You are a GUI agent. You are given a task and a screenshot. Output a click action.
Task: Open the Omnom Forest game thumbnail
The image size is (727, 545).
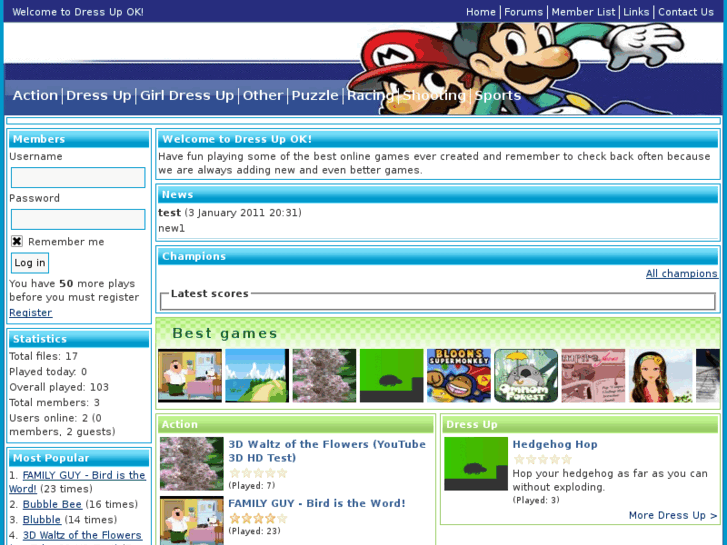(526, 376)
